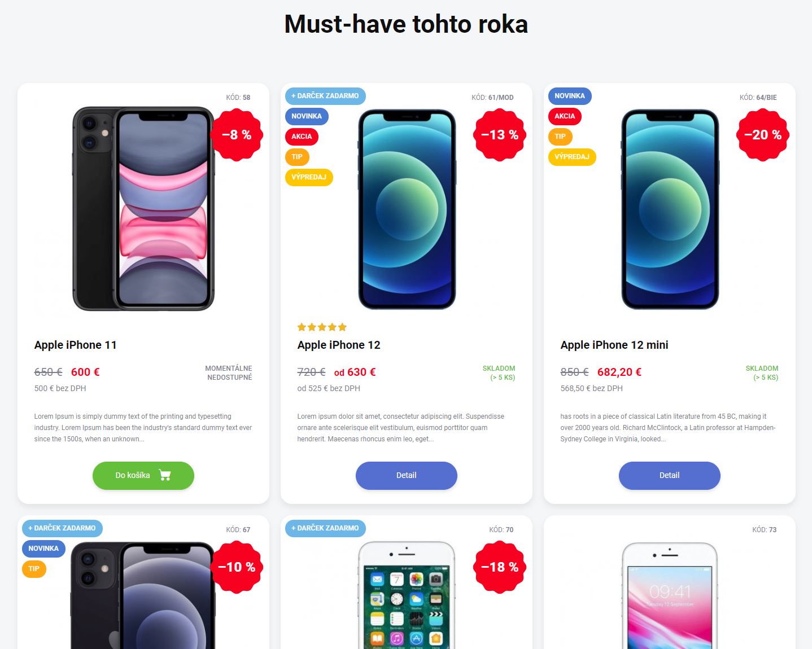The width and height of the screenshot is (812, 649).
Task: Add Apple iPhone 11 to cart
Action: coord(143,476)
